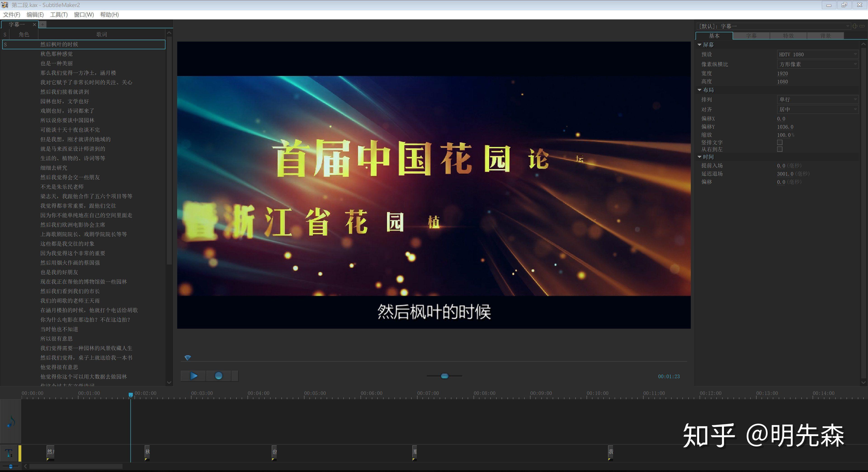Select the text track icon in the timeline
The height and width of the screenshot is (472, 868).
[x=9, y=453]
